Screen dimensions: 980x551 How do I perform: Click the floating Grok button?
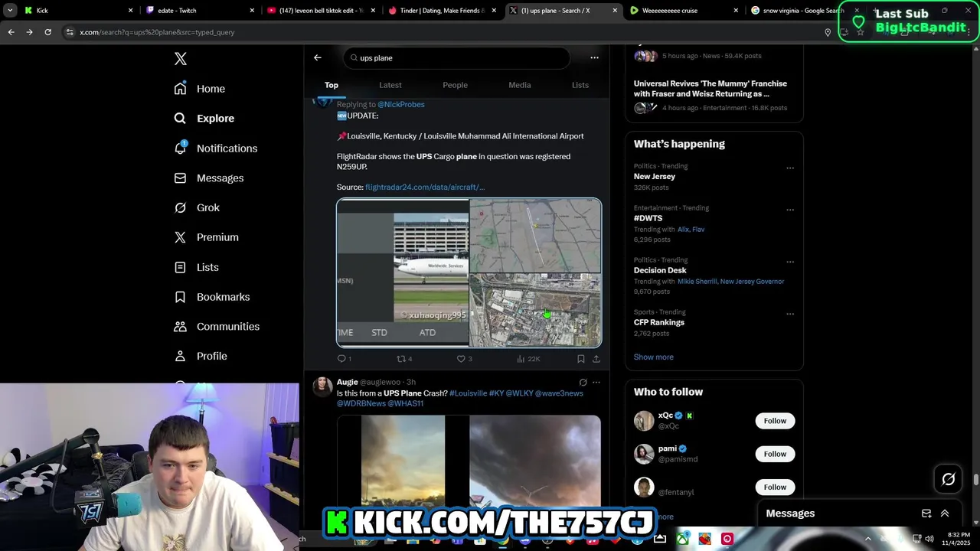point(949,479)
